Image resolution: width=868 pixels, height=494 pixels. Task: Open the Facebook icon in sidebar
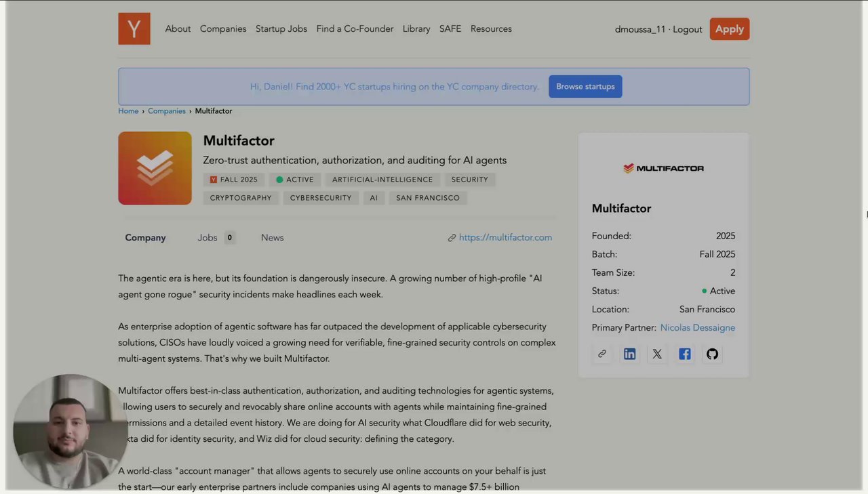pos(685,354)
